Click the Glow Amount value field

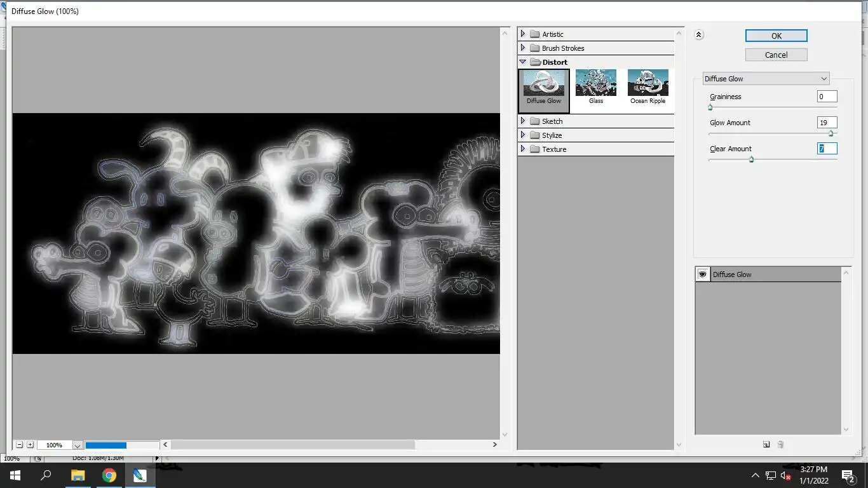[x=827, y=123]
